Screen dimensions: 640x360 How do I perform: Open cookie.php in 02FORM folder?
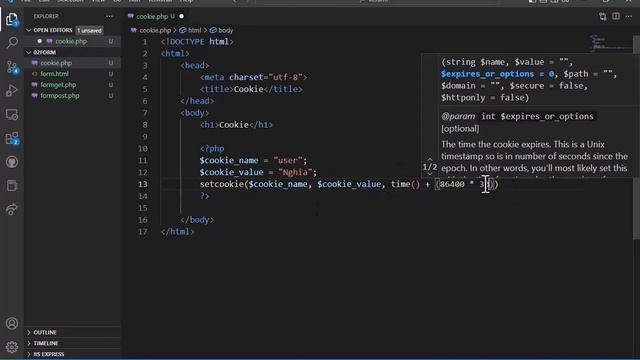coord(56,63)
